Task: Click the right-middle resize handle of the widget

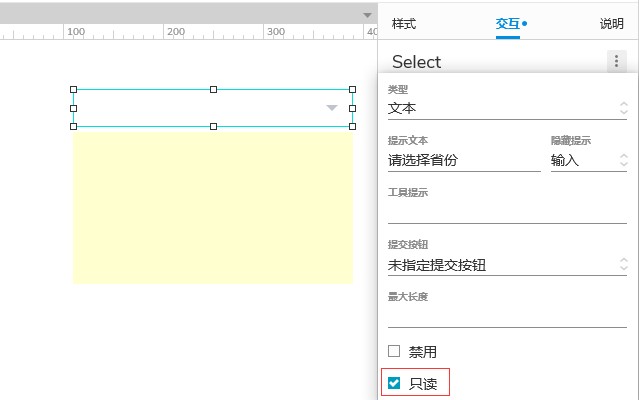Action: (353, 108)
